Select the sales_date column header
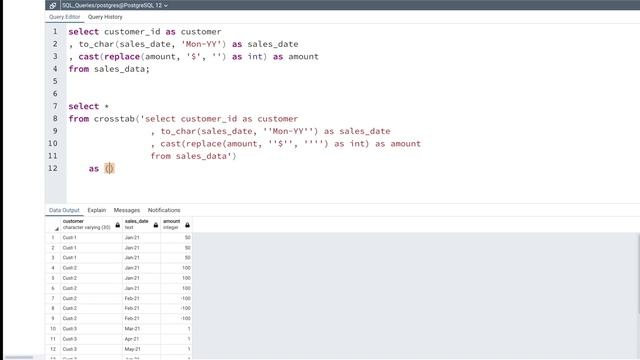The width and height of the screenshot is (640, 360). (x=141, y=224)
